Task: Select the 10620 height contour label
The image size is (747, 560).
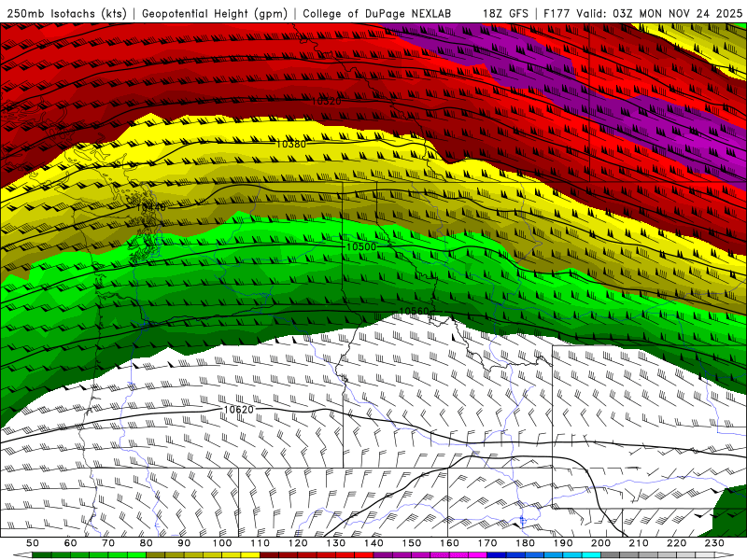Action: tap(239, 410)
